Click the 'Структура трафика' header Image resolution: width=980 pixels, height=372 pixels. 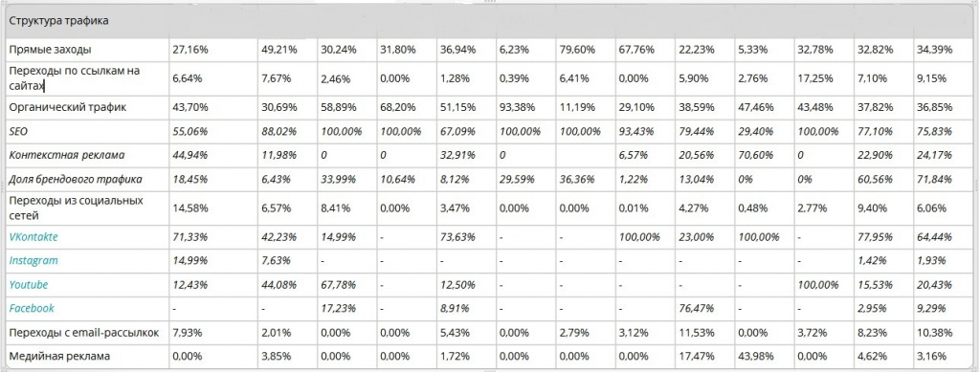(50, 21)
